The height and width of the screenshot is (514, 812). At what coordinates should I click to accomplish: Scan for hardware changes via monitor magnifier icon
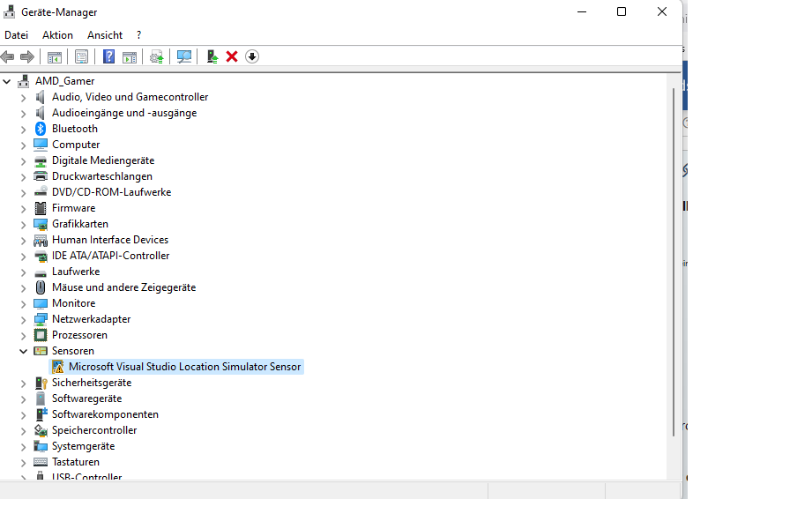[184, 56]
